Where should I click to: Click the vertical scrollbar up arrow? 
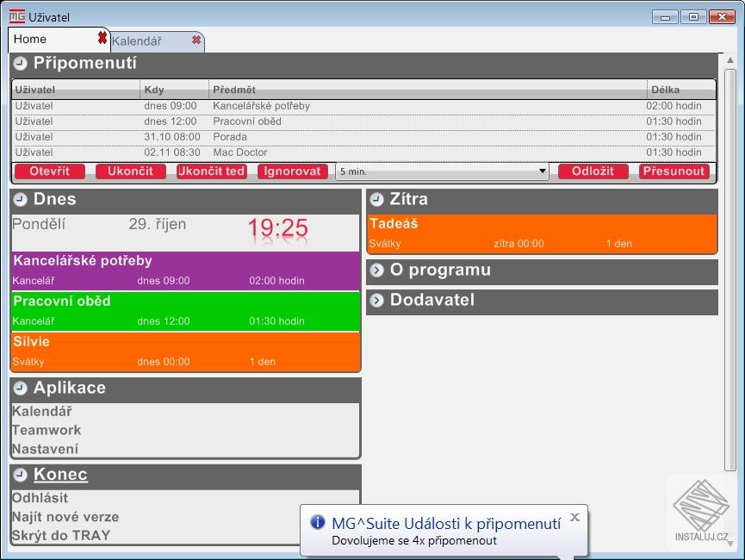[x=730, y=60]
